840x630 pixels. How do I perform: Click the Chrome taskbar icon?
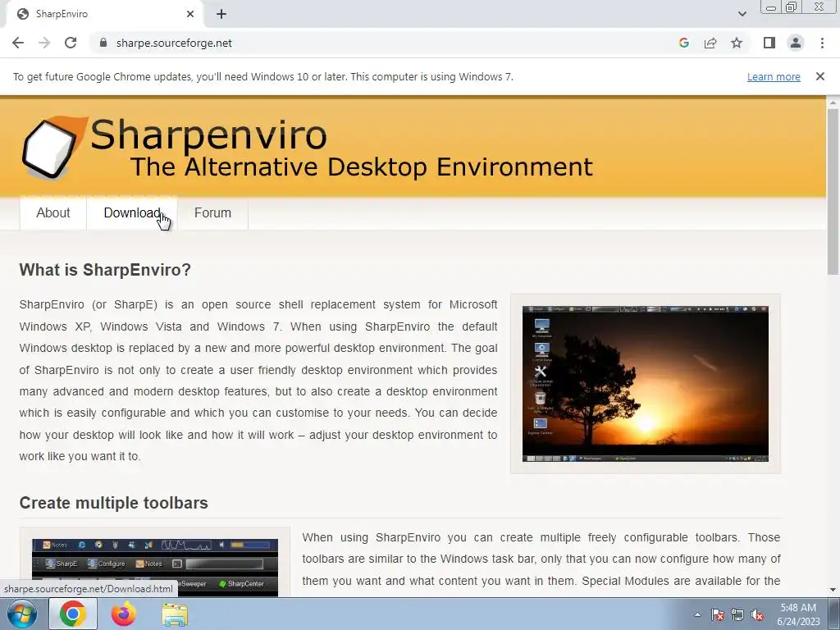[x=73, y=614]
